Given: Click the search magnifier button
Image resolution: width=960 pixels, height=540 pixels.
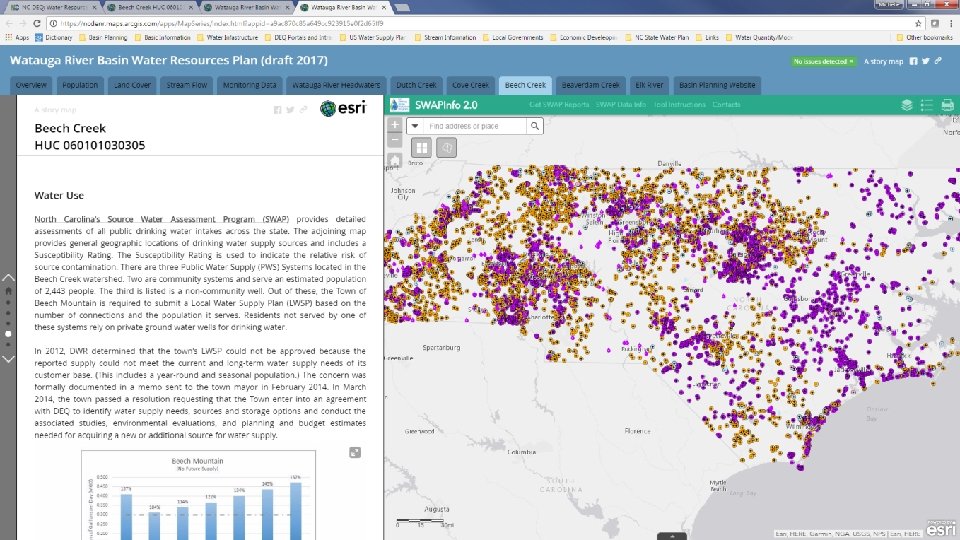Looking at the screenshot, I should coord(535,126).
